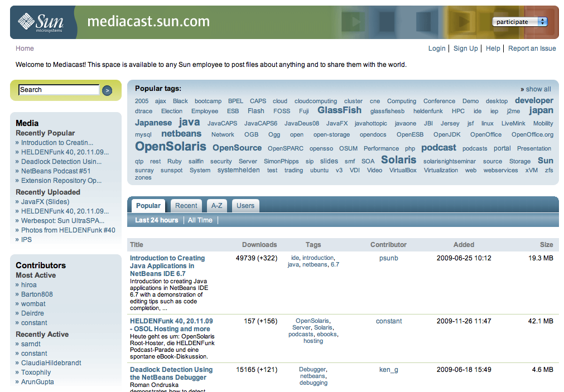Image resolution: width=564 pixels, height=392 pixels.
Task: Click contributor Barton808 in Most Active
Action: (37, 294)
